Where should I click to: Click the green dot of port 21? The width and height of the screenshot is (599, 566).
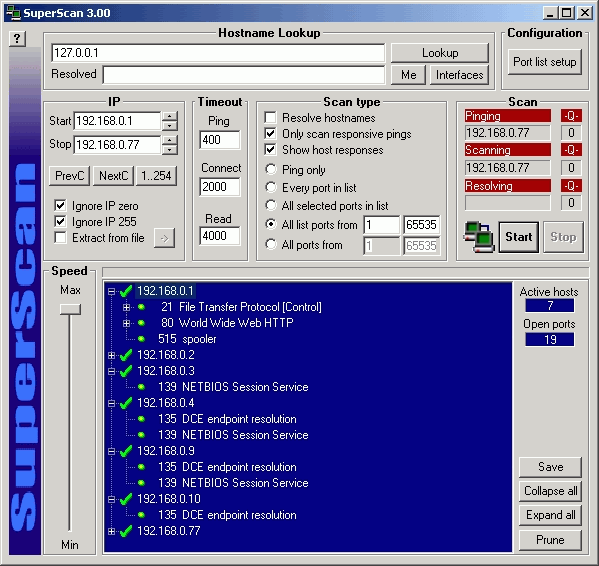coord(141,307)
